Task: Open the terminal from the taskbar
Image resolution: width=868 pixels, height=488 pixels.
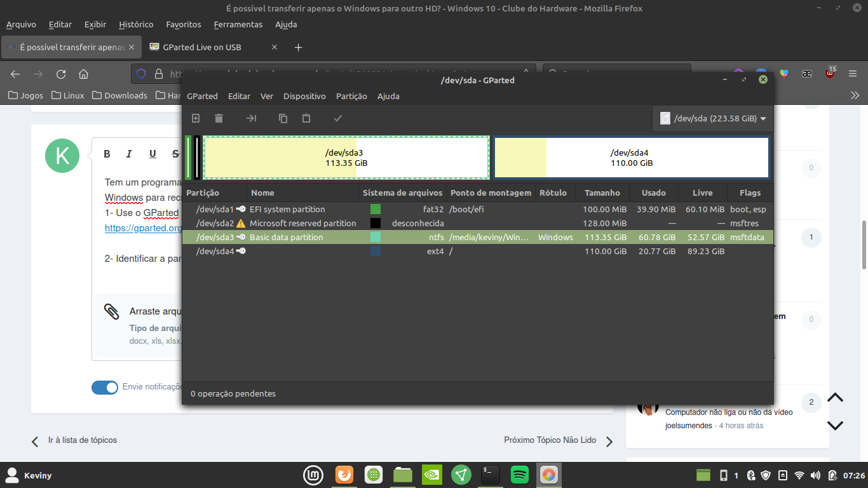Action: [x=491, y=475]
